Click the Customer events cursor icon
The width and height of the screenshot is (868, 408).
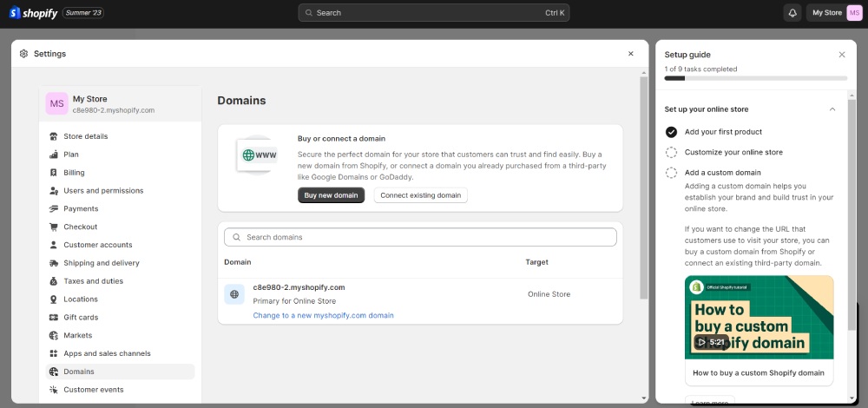(54, 390)
